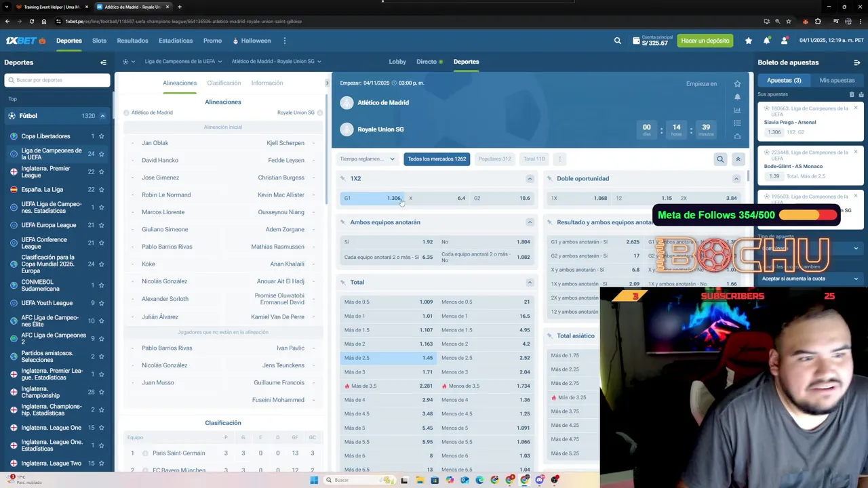Open the Resultados menu item
868x488 pixels.
[132, 41]
